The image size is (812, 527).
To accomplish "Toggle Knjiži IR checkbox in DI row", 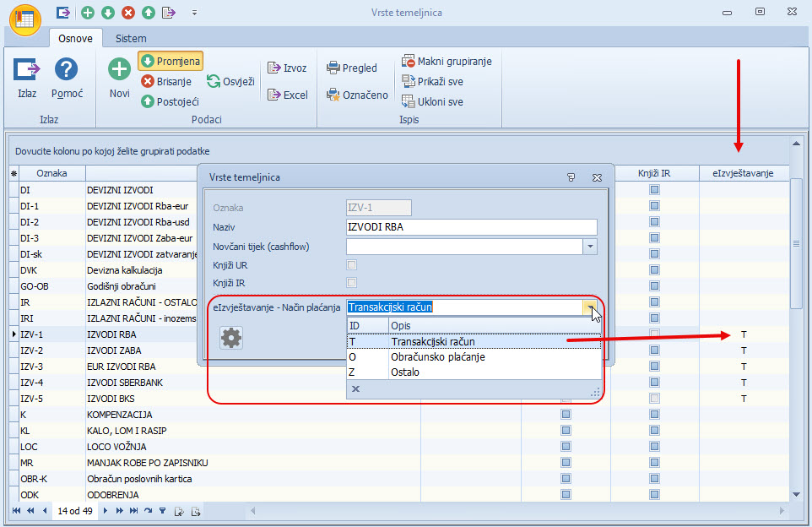I will 654,190.
